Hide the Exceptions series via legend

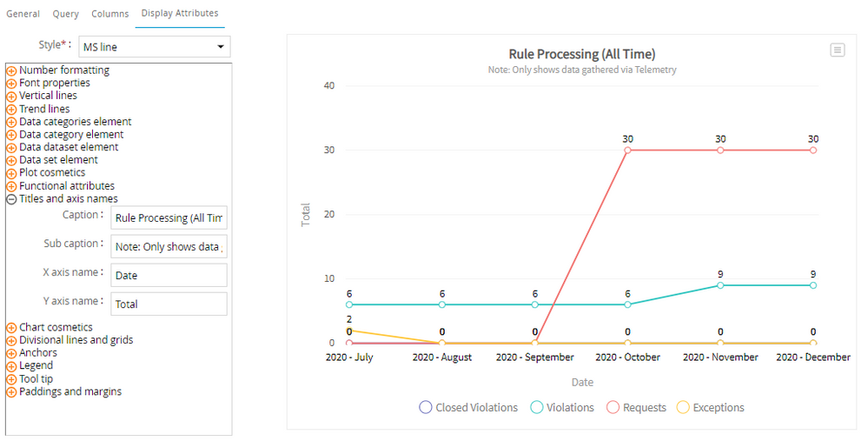click(x=709, y=407)
